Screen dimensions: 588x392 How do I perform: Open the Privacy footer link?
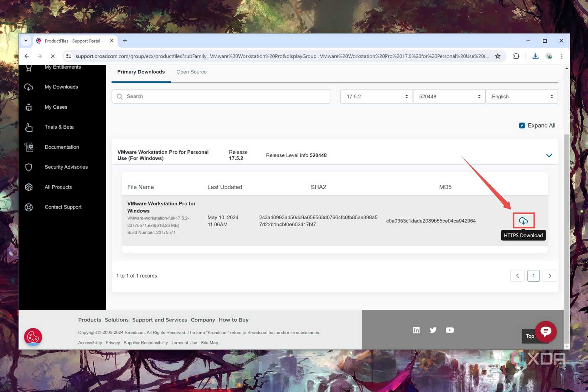113,342
